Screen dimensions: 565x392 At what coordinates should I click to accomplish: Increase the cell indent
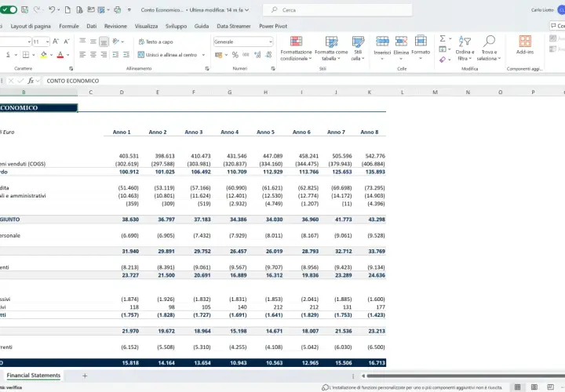tap(126, 55)
